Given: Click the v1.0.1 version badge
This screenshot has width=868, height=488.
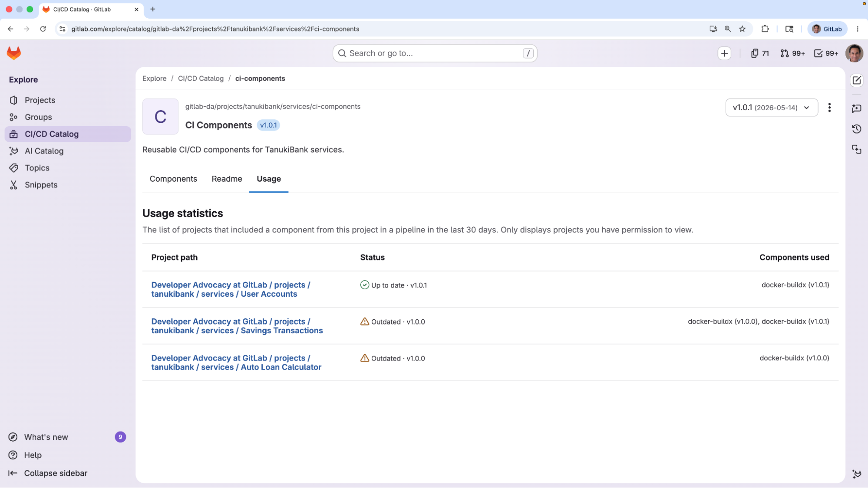Looking at the screenshot, I should 268,125.
